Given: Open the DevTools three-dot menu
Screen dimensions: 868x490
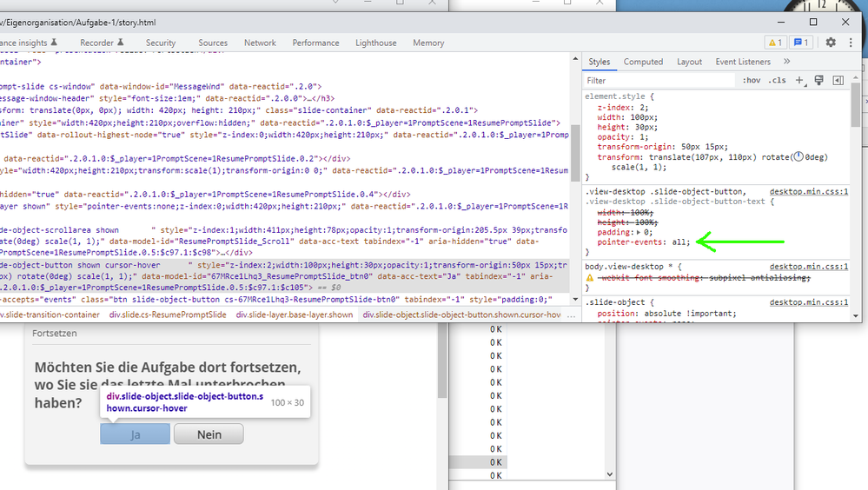Looking at the screenshot, I should tap(849, 43).
